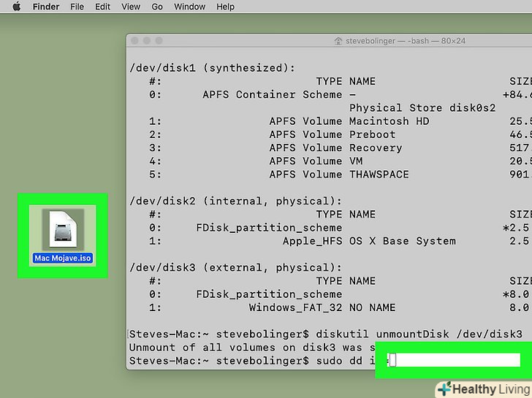532x398 pixels.
Task: Open the Edit menu
Action: [x=102, y=7]
